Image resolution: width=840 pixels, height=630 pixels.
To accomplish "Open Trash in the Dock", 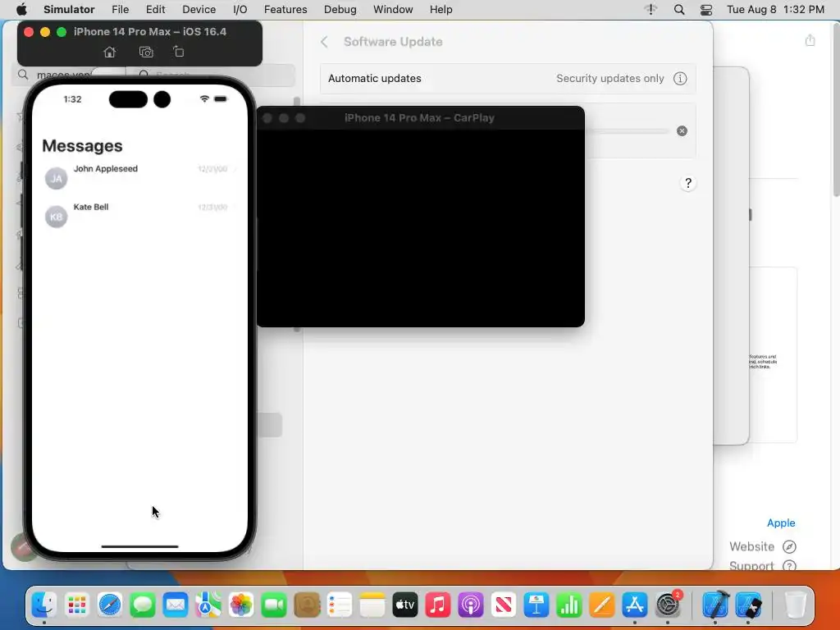I will [x=795, y=605].
